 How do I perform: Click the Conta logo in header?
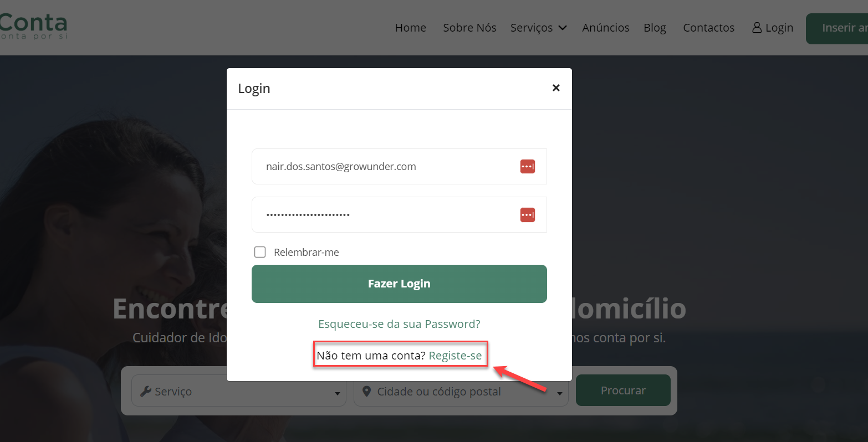point(33,27)
